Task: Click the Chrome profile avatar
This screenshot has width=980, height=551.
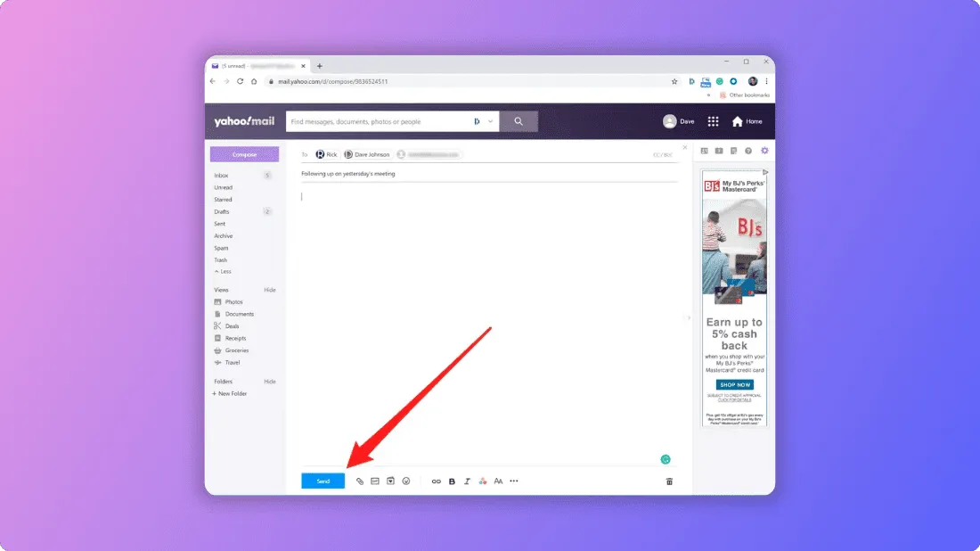Action: tap(753, 81)
